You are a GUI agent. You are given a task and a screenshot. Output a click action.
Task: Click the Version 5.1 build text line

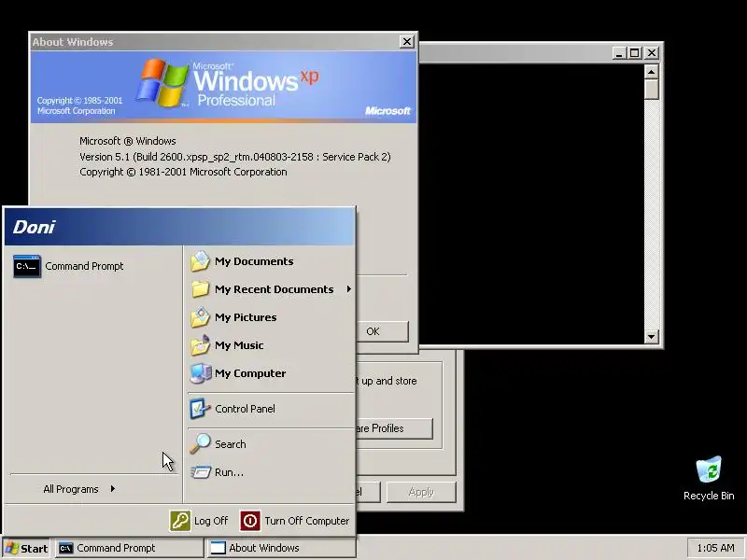coord(235,157)
